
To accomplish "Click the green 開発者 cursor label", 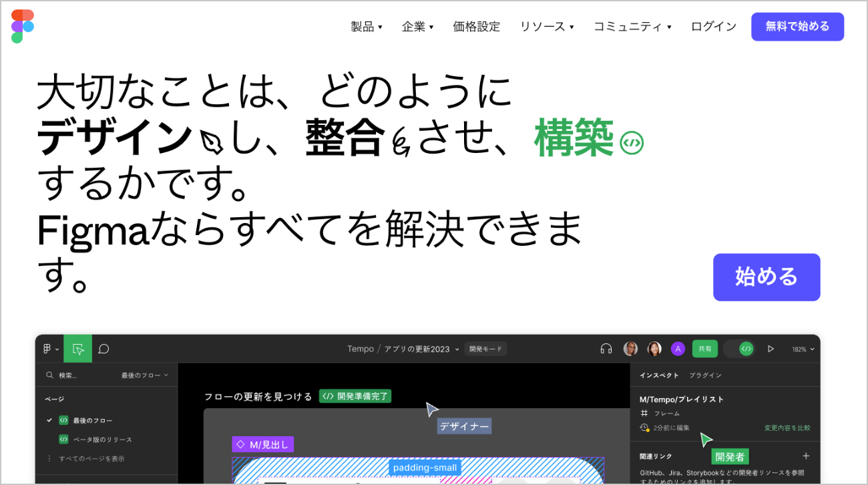I will [x=729, y=457].
